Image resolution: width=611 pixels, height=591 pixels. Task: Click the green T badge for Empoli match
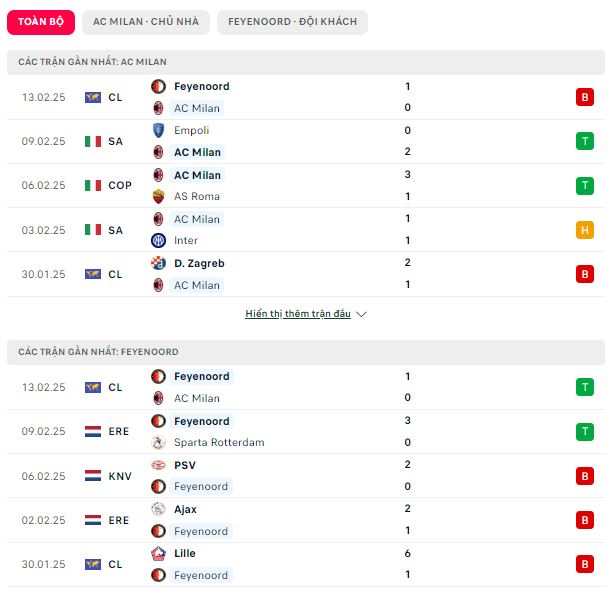click(585, 141)
